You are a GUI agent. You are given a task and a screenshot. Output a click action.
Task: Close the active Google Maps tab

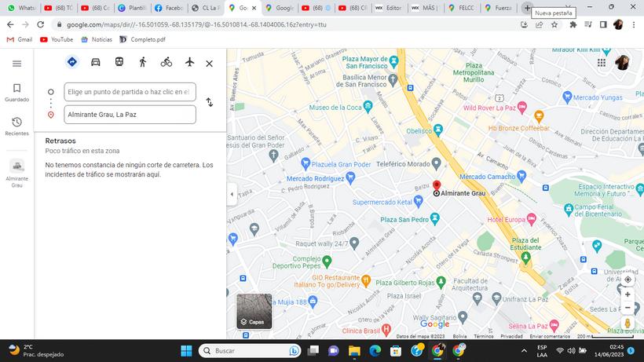pos(254,8)
